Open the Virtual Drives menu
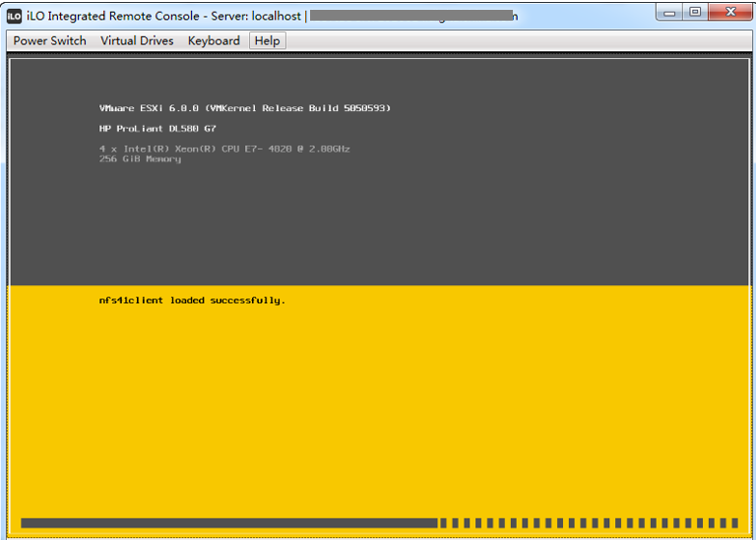The image size is (756, 540). (137, 41)
